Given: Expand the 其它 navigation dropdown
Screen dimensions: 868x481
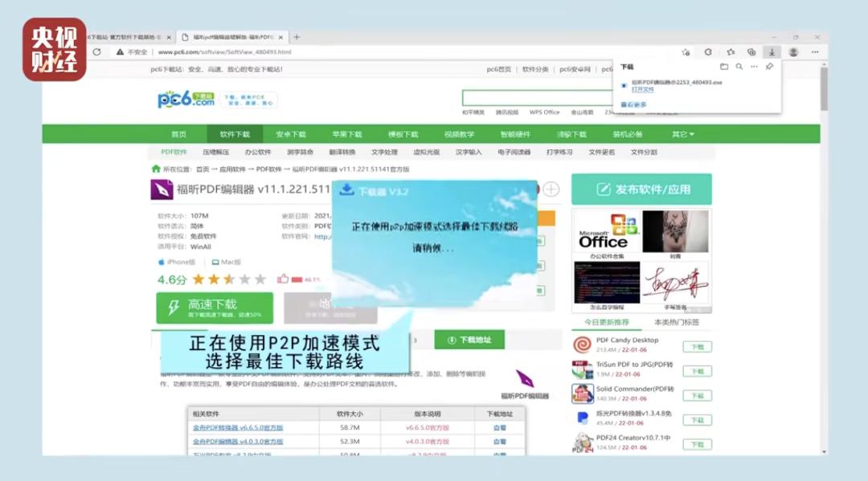Looking at the screenshot, I should [683, 134].
